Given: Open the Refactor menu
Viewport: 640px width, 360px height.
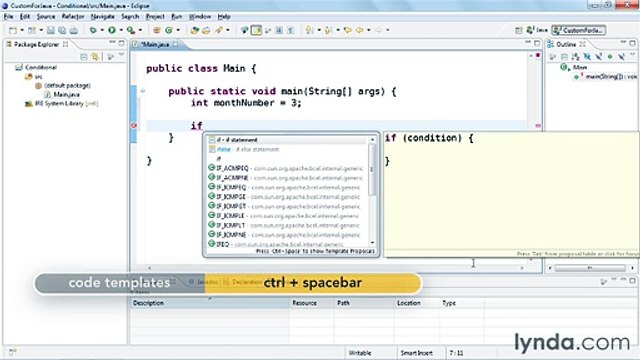Looking at the screenshot, I should [x=73, y=17].
